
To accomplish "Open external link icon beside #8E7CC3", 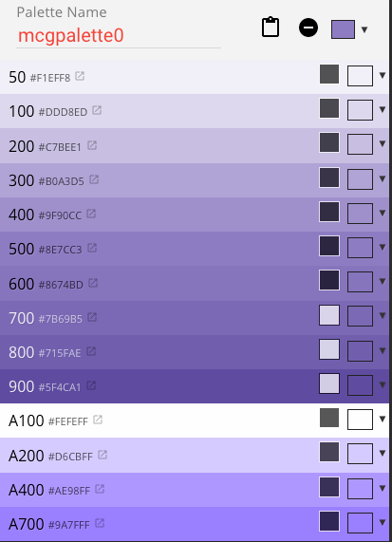I will (x=92, y=248).
